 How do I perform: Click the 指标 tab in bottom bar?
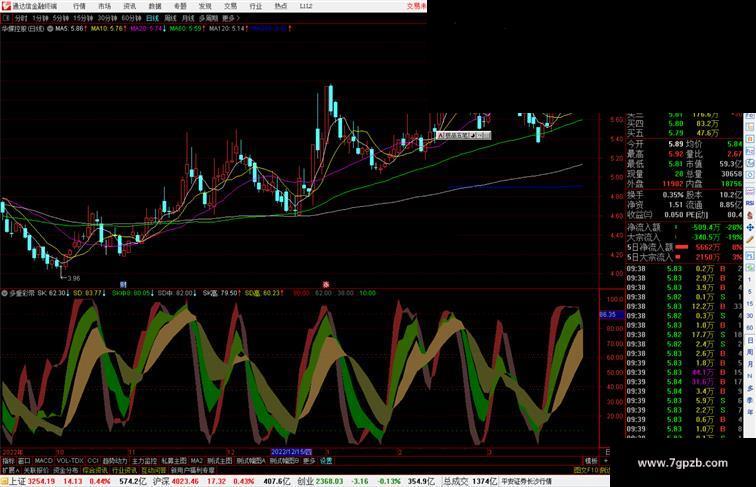(8, 461)
